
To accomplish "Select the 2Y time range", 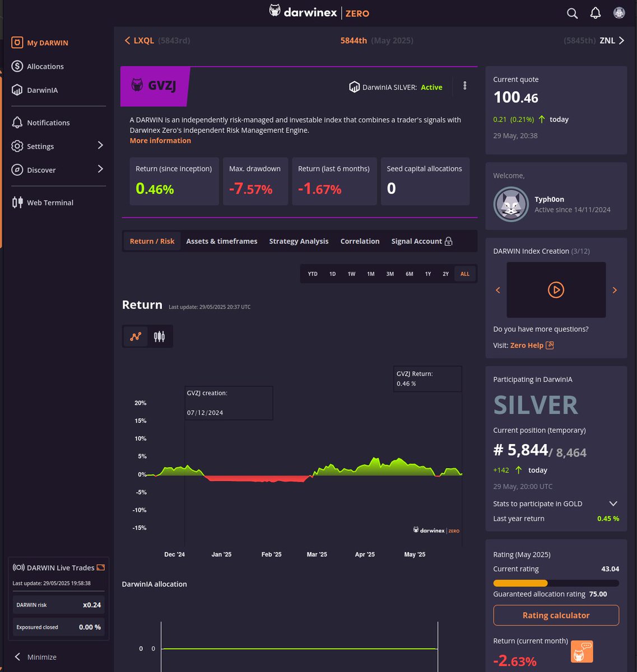I will [446, 274].
